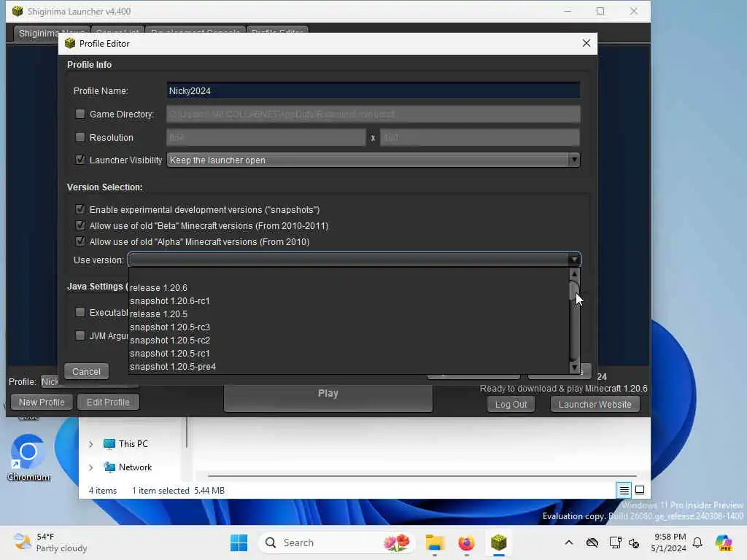Close the Profile Editor dialog
Viewport: 747px width, 560px height.
coord(587,43)
